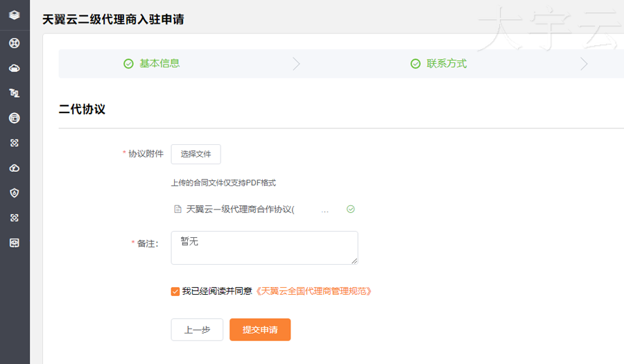The image size is (624, 364).
Task: Open the cloud sync sidebar icon
Action: point(15,168)
